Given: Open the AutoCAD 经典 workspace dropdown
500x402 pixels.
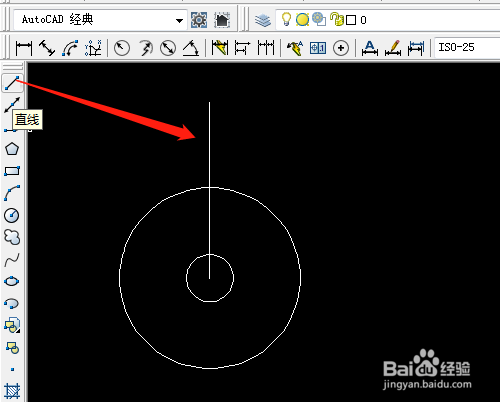Looking at the screenshot, I should click(x=100, y=20).
